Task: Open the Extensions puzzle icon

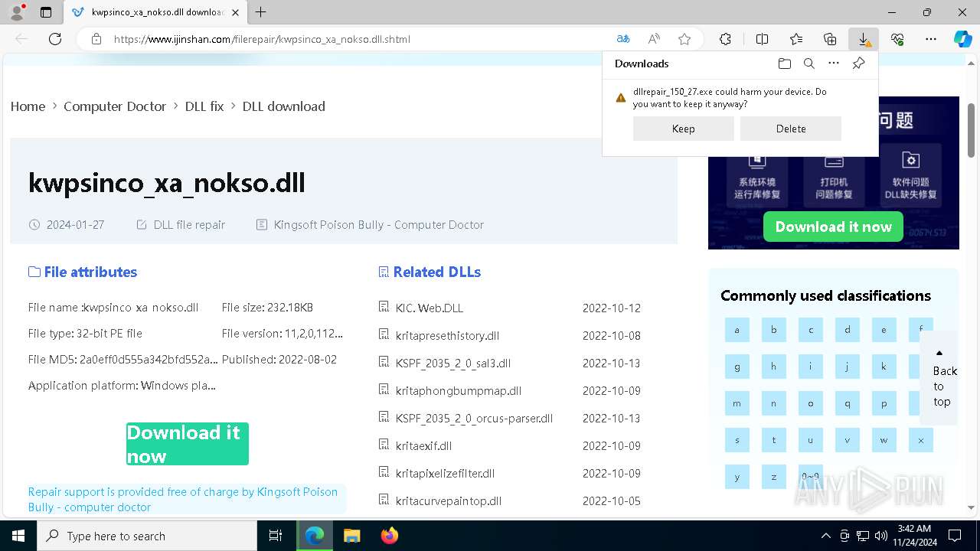Action: pos(725,39)
